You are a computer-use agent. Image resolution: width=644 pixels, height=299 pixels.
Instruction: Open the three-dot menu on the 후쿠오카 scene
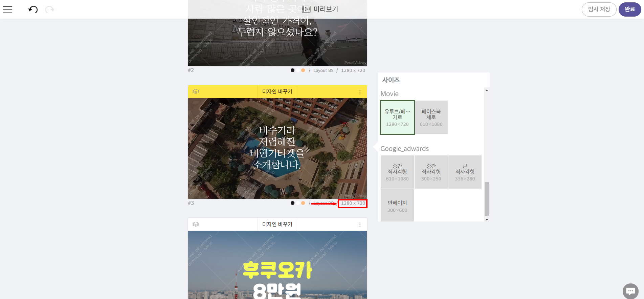point(360,225)
